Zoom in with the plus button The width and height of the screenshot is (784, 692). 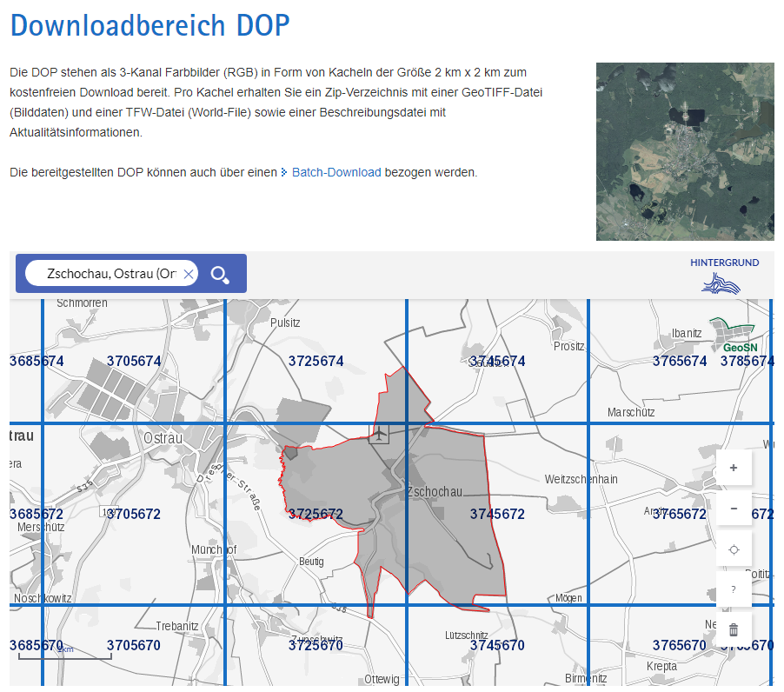point(734,468)
